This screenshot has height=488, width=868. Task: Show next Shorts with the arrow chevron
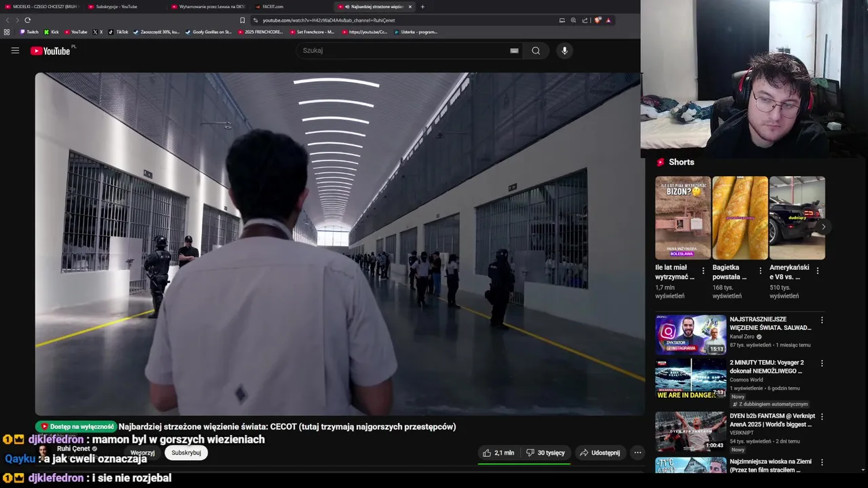823,226
